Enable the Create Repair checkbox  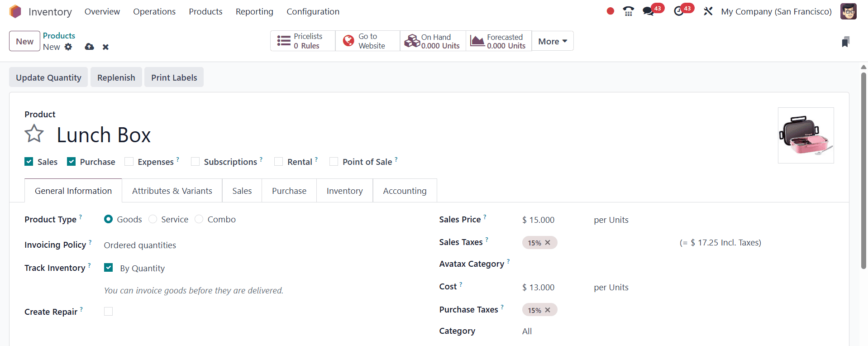(108, 312)
